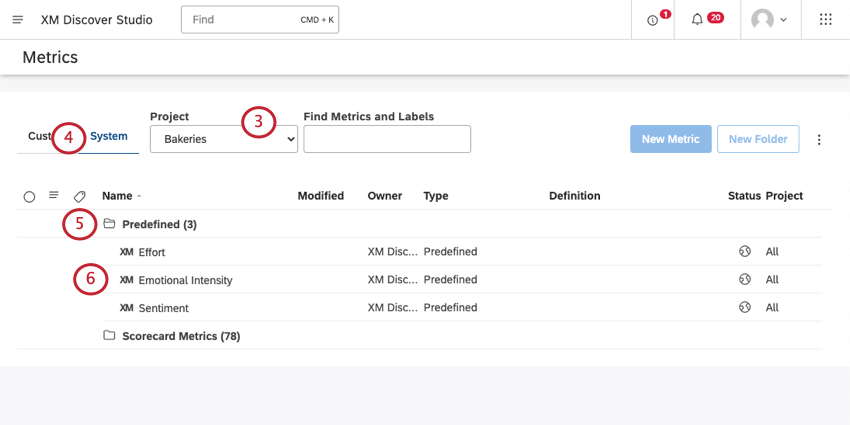Viewport: 850px width, 425px height.
Task: Click the New Folder button
Action: pyautogui.click(x=758, y=139)
